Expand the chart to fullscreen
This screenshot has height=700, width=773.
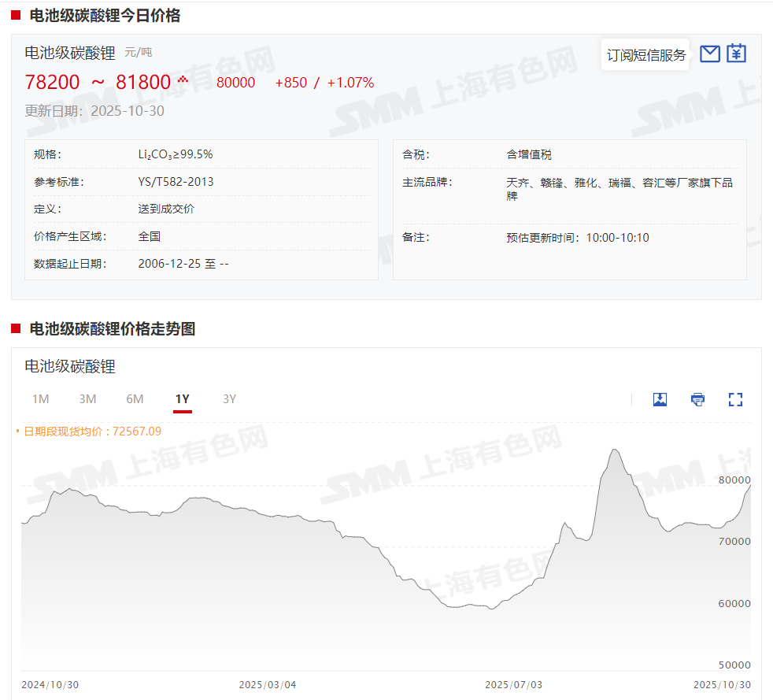coord(735,399)
